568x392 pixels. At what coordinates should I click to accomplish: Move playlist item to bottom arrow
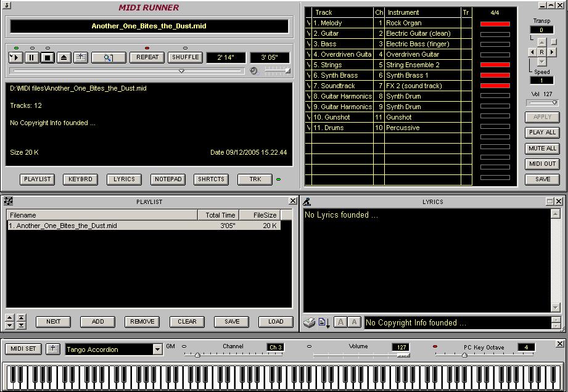pyautogui.click(x=21, y=325)
